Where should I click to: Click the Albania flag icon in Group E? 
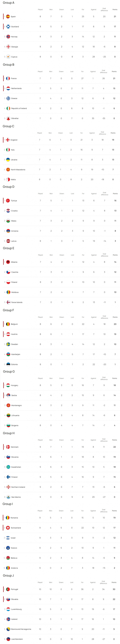point(8,262)
